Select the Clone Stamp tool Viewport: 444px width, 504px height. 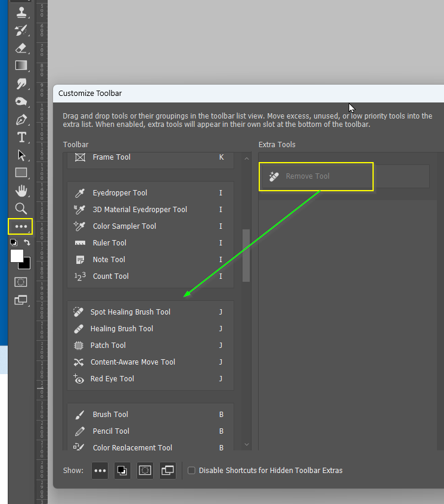(21, 13)
